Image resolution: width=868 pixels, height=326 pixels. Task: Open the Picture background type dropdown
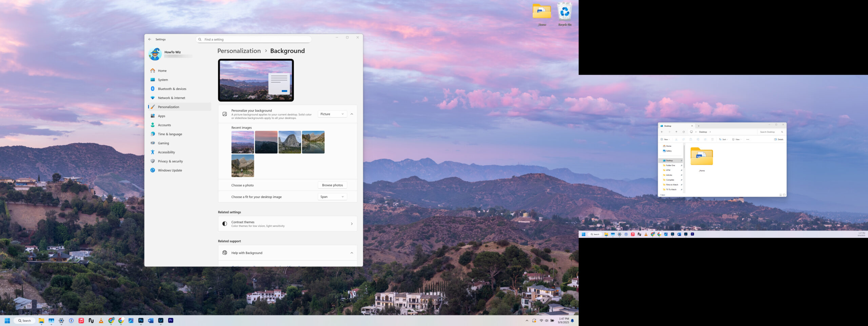[x=332, y=114]
